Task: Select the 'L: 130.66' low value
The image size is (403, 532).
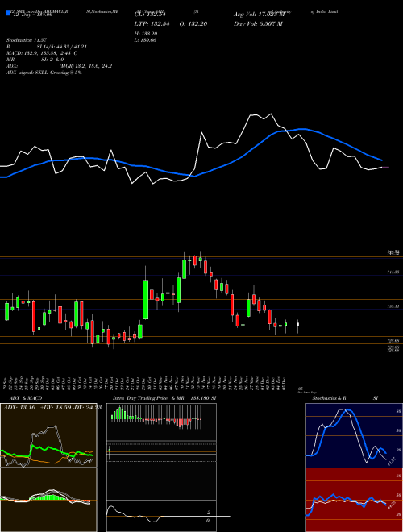Action: 146,40
